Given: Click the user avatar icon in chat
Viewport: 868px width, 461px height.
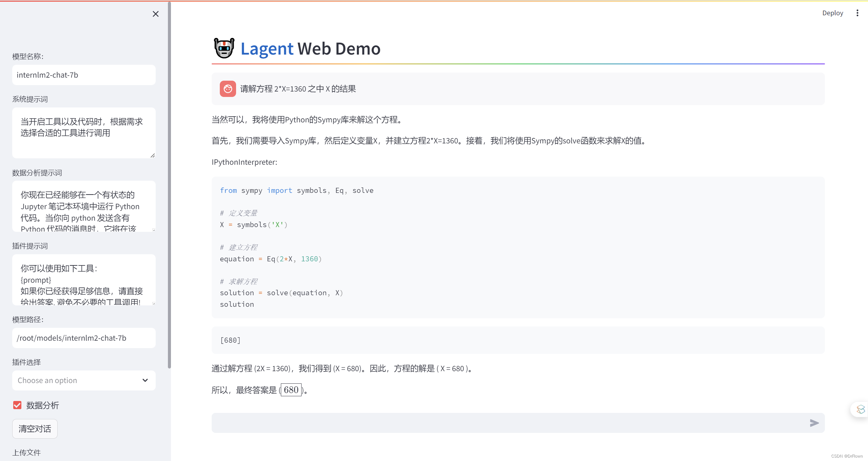Looking at the screenshot, I should tap(228, 89).
